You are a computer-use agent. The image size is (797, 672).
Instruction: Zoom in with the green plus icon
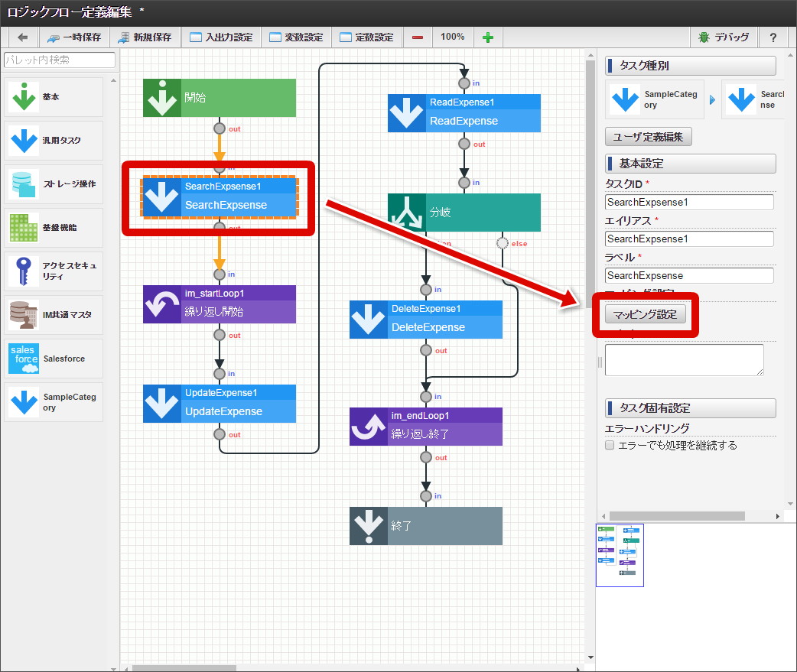(488, 37)
